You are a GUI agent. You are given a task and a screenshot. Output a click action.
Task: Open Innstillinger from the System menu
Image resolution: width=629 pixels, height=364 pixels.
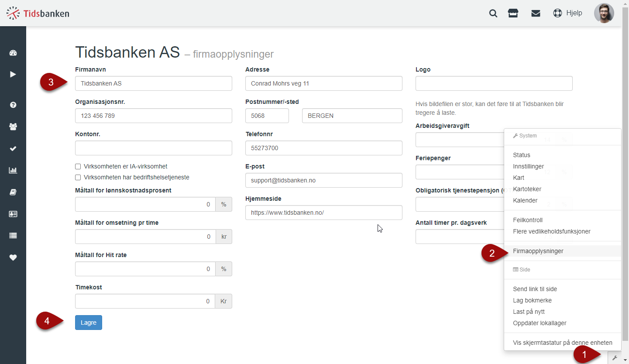(562, 166)
